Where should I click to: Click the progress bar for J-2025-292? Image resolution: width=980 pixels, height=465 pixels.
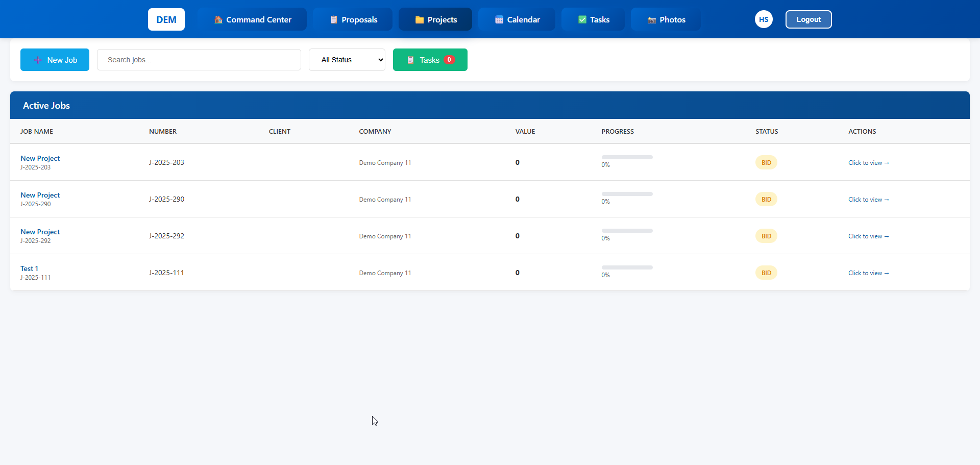[x=627, y=231]
